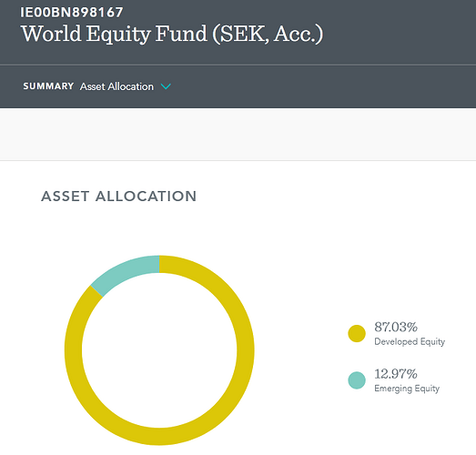Click the right side of yellow donut ring

point(246,350)
